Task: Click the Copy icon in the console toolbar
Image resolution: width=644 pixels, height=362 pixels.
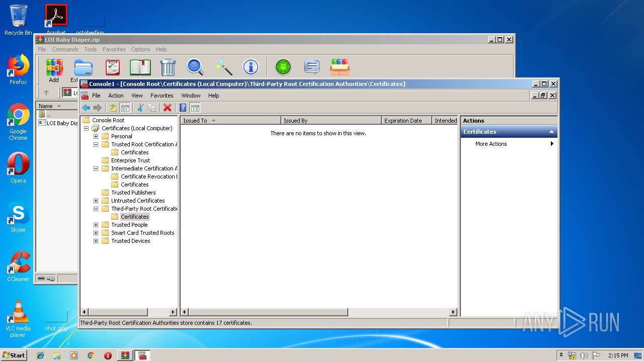Action: (151, 108)
